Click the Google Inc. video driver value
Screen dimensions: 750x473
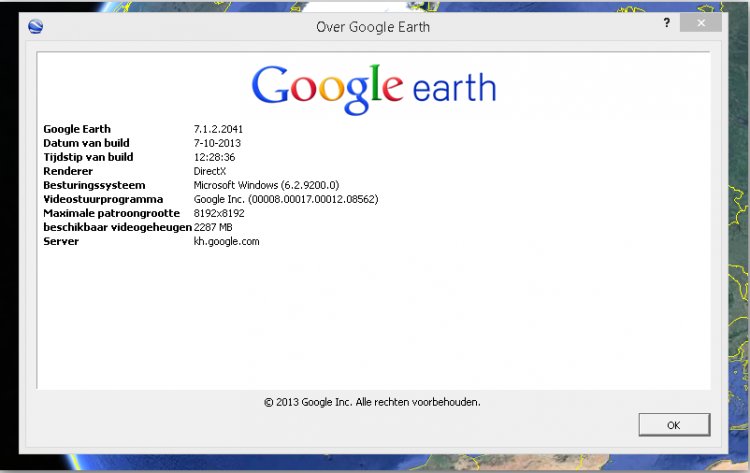tap(285, 199)
